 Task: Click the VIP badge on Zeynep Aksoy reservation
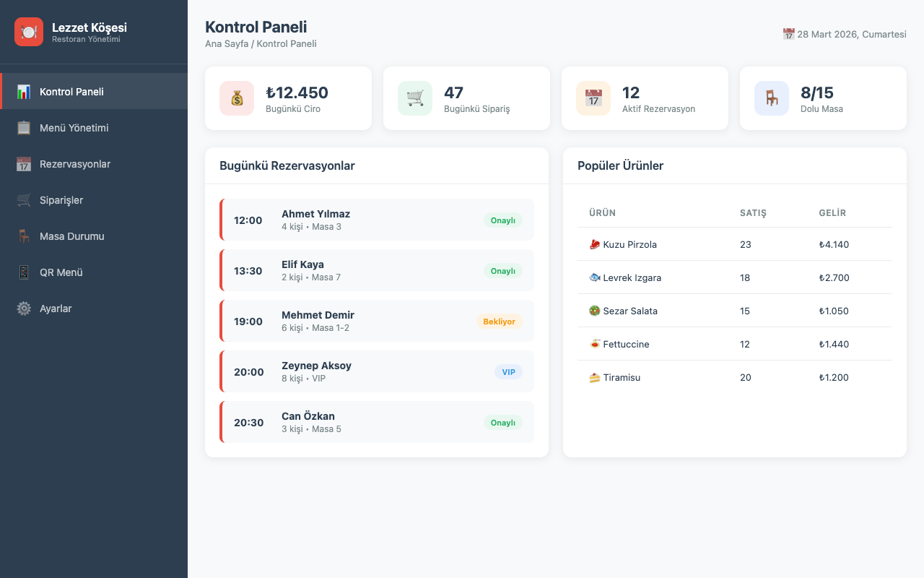coord(508,372)
